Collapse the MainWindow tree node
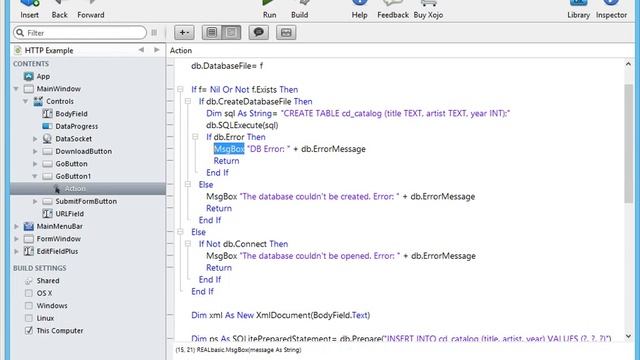Image resolution: width=640 pixels, height=360 pixels. (16, 89)
